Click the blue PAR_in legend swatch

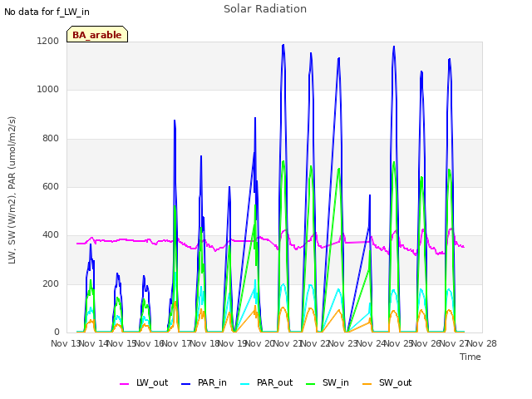tap(186, 384)
